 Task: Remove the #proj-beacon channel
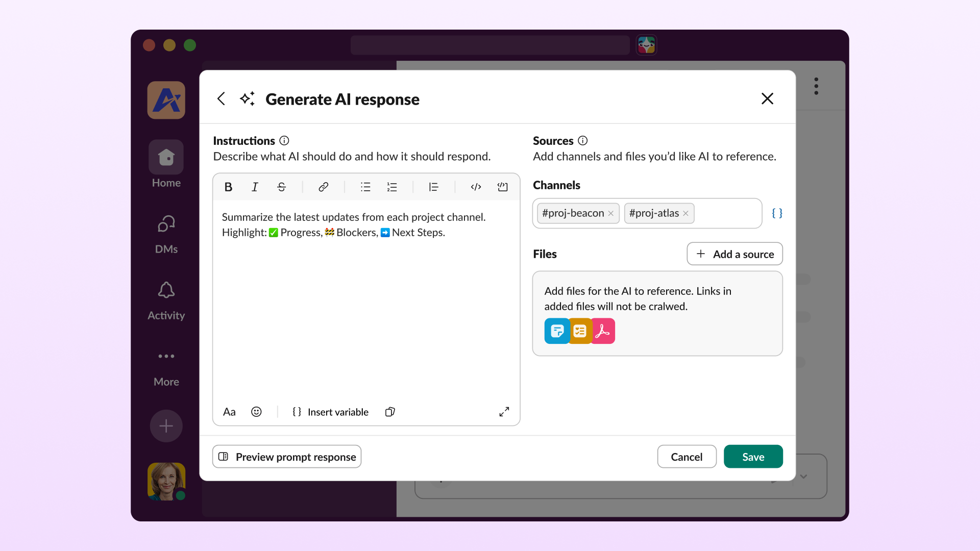[x=610, y=213]
